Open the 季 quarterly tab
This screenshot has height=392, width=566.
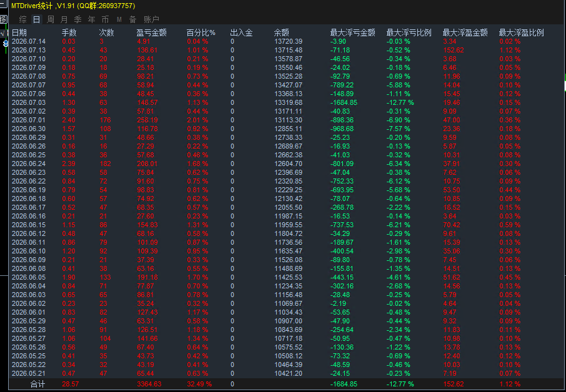77,19
